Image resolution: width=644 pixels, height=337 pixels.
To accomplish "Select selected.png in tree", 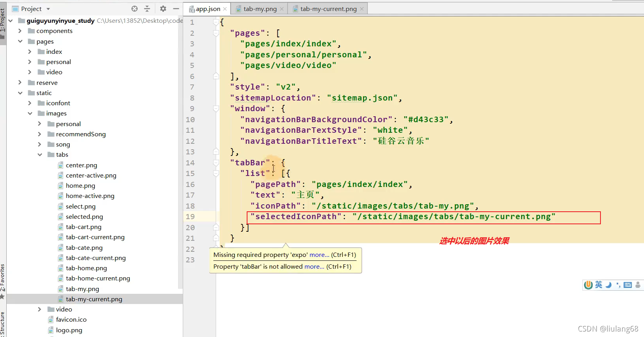I will pyautogui.click(x=84, y=216).
